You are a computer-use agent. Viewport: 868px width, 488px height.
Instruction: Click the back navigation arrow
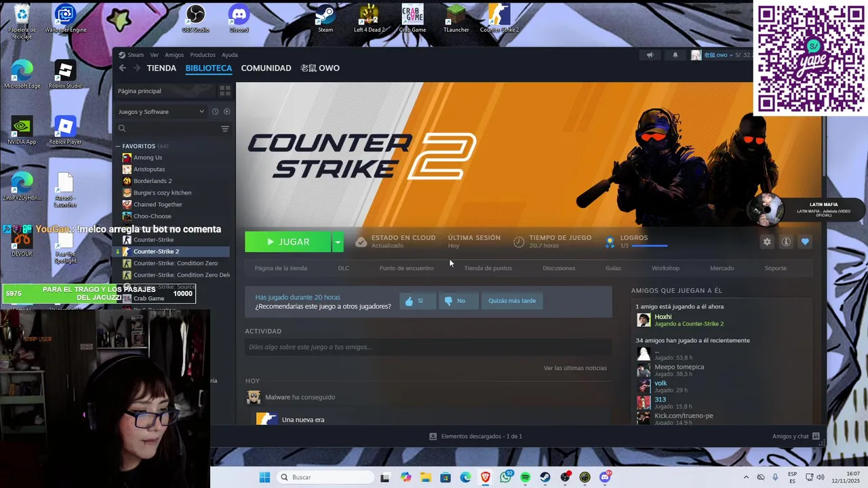click(123, 68)
